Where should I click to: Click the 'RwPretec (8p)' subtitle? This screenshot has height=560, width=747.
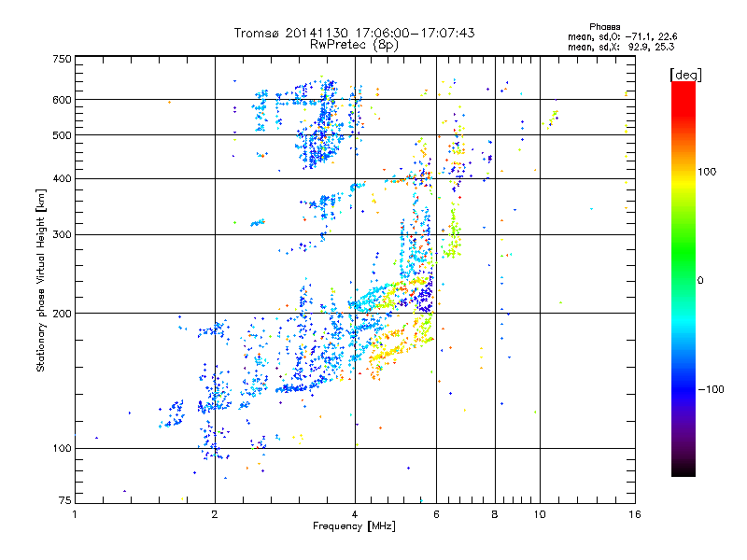[x=354, y=45]
